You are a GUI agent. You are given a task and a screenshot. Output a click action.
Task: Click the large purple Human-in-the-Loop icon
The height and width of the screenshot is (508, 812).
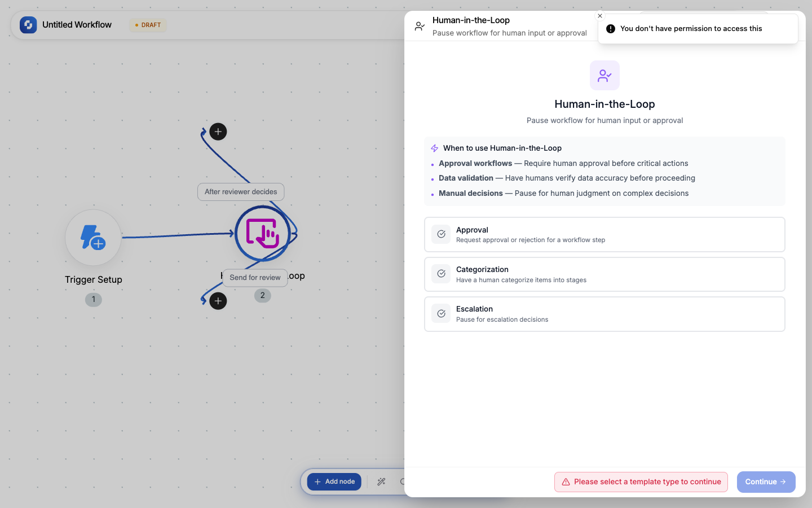point(604,75)
